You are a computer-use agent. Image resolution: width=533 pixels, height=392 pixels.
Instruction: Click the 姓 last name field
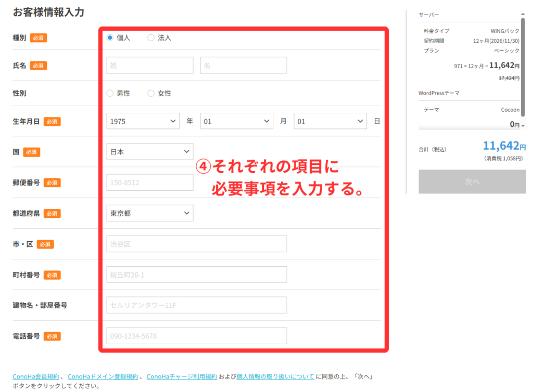[x=149, y=66]
